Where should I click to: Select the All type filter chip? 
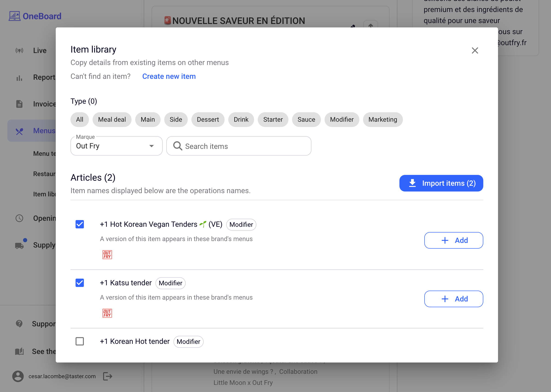click(80, 119)
